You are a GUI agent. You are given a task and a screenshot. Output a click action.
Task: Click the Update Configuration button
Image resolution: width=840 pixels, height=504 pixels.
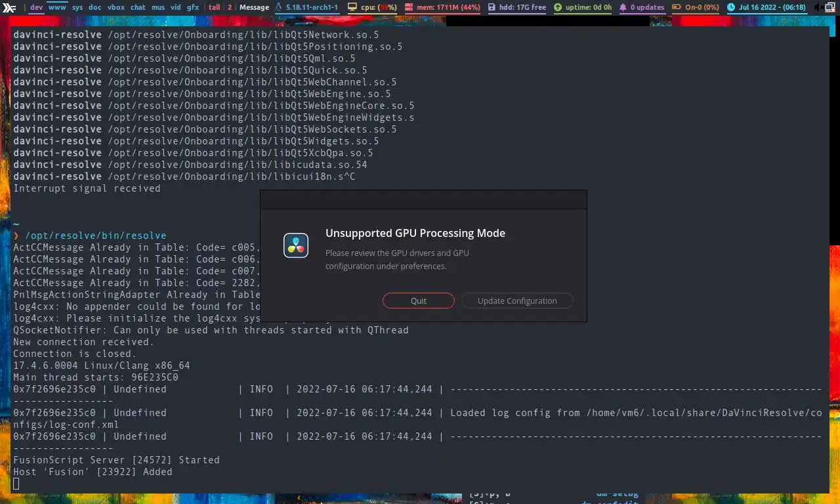[x=517, y=301]
